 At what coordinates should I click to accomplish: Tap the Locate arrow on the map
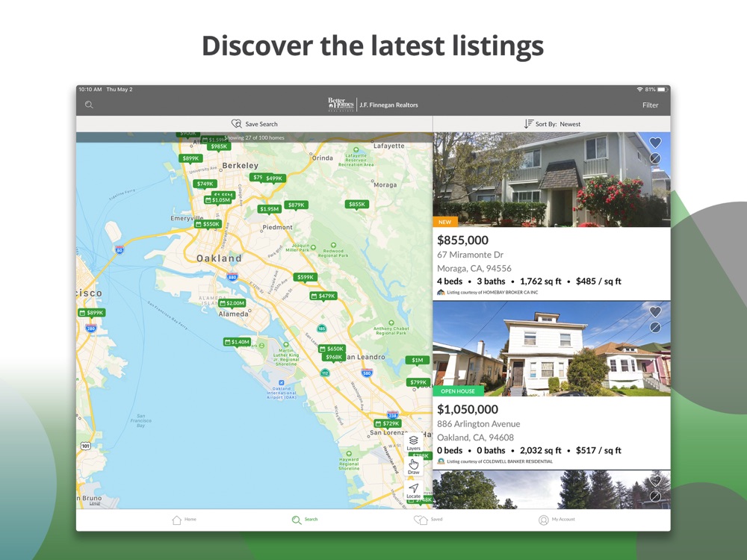coord(414,491)
